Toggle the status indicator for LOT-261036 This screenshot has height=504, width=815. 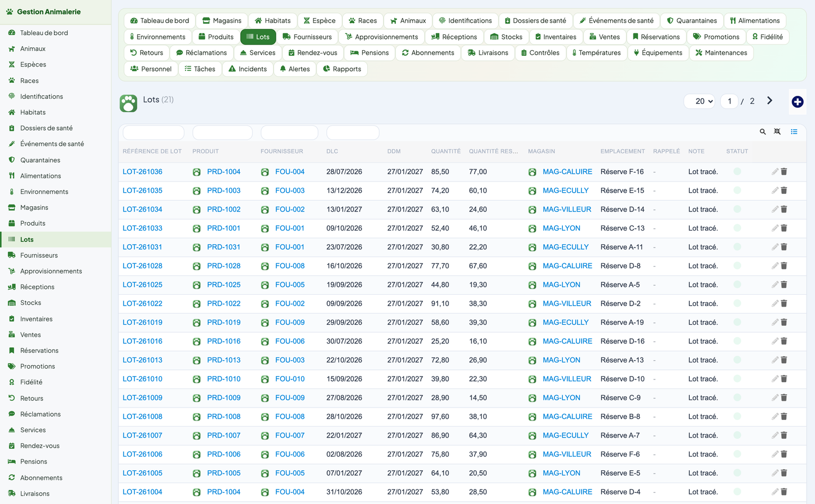737,171
